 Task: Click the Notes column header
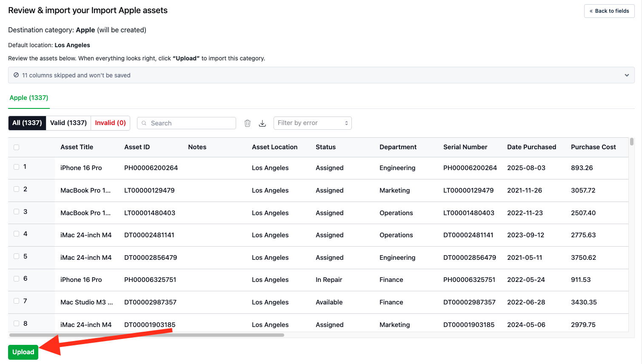point(197,147)
